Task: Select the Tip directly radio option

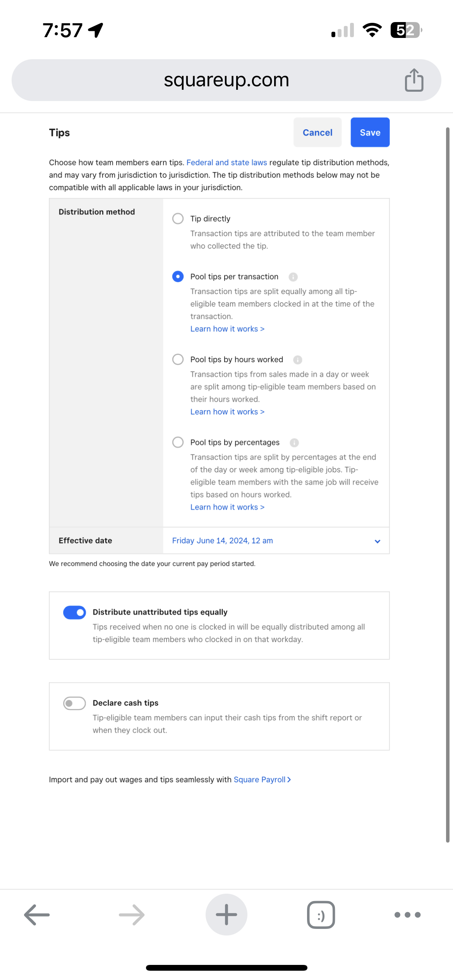Action: 178,218
